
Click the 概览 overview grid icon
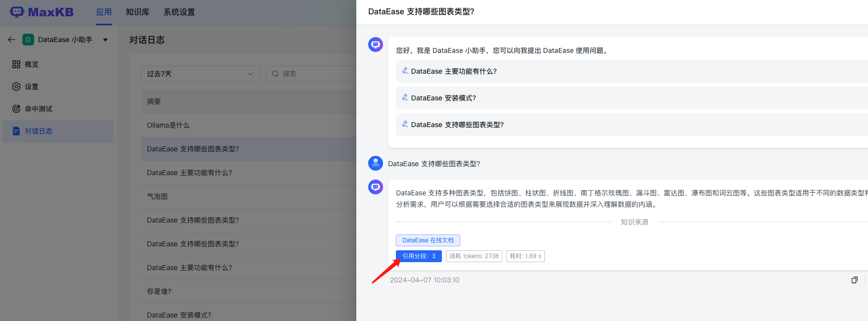click(16, 64)
